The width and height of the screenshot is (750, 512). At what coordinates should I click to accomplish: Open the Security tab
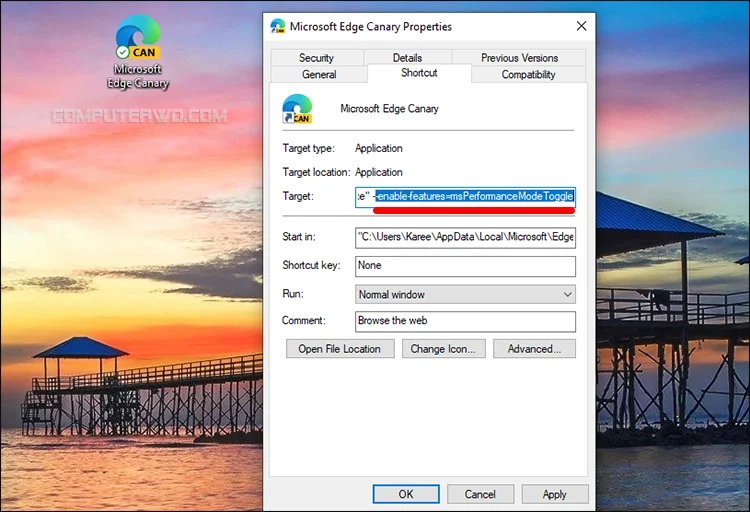point(316,57)
